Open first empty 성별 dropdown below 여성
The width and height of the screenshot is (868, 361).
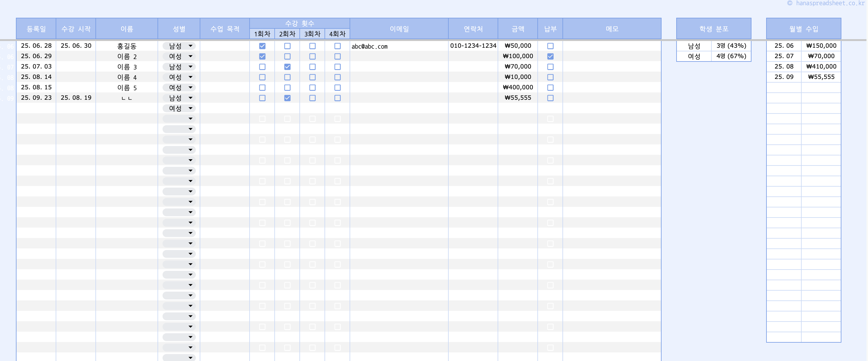click(x=190, y=119)
